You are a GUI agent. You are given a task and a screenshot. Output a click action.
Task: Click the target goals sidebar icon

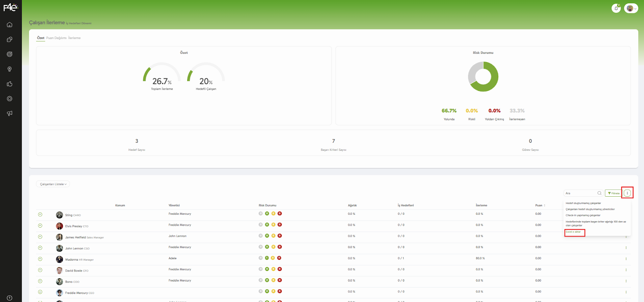point(10,54)
